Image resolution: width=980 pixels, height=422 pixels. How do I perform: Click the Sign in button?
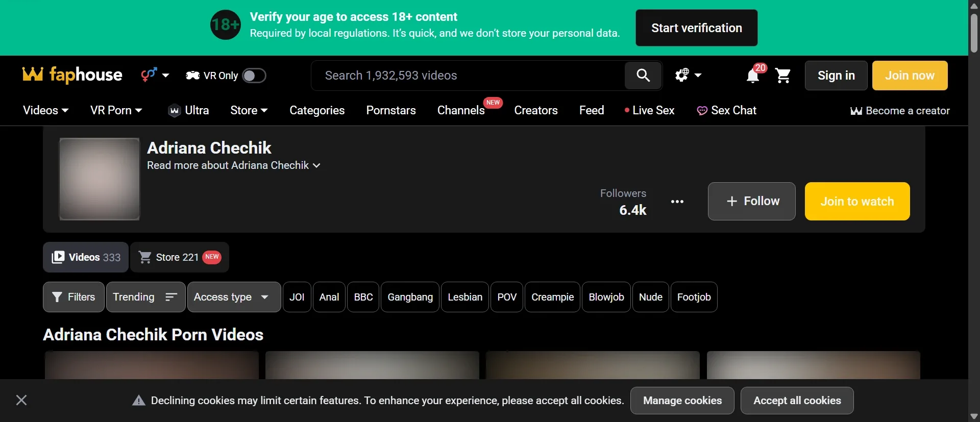(x=836, y=76)
